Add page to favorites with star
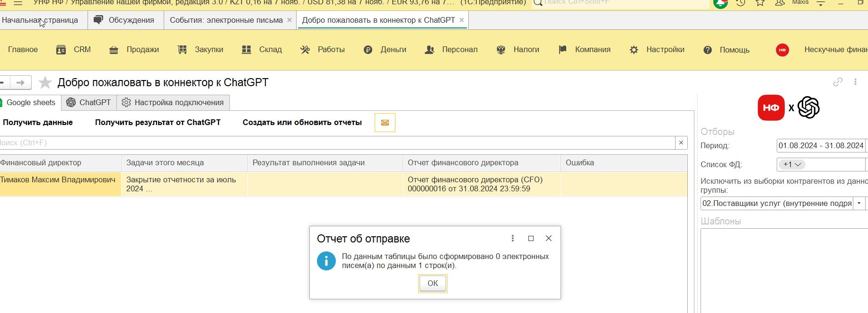This screenshot has height=313, width=868. coord(45,83)
